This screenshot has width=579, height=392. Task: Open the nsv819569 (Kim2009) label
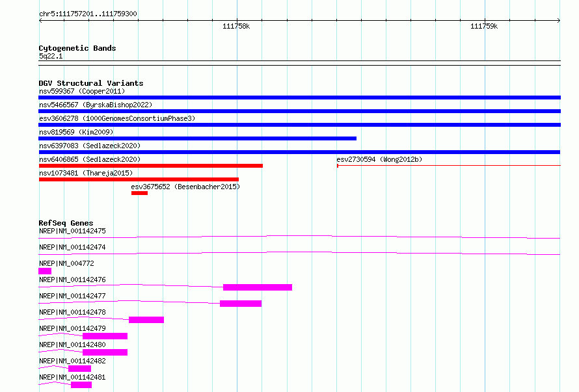(76, 132)
